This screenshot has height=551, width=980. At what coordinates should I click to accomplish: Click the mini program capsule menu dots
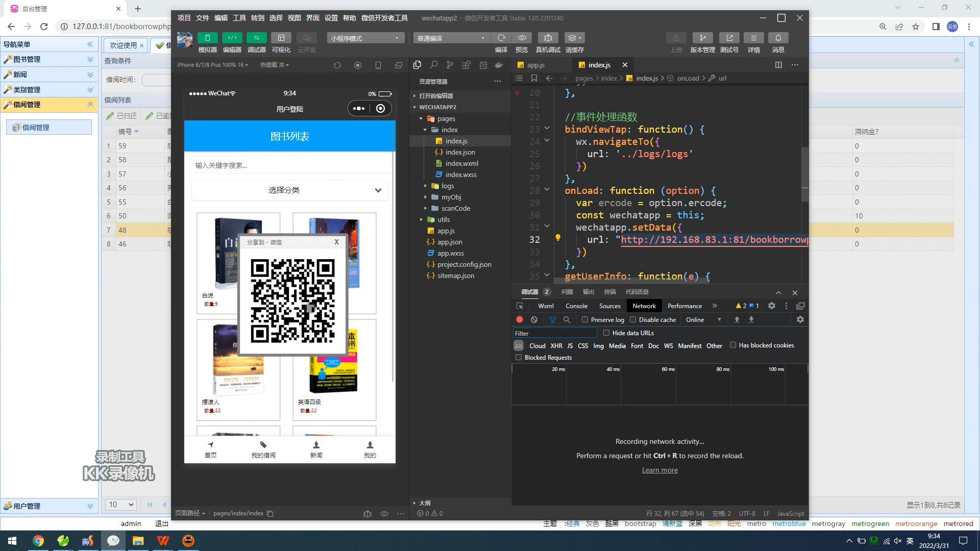tap(359, 108)
